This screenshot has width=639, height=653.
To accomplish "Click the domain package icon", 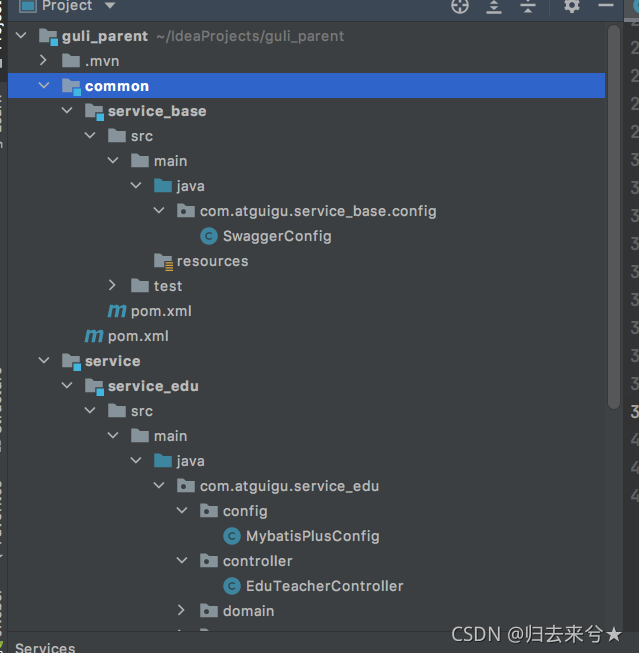I will coord(209,611).
